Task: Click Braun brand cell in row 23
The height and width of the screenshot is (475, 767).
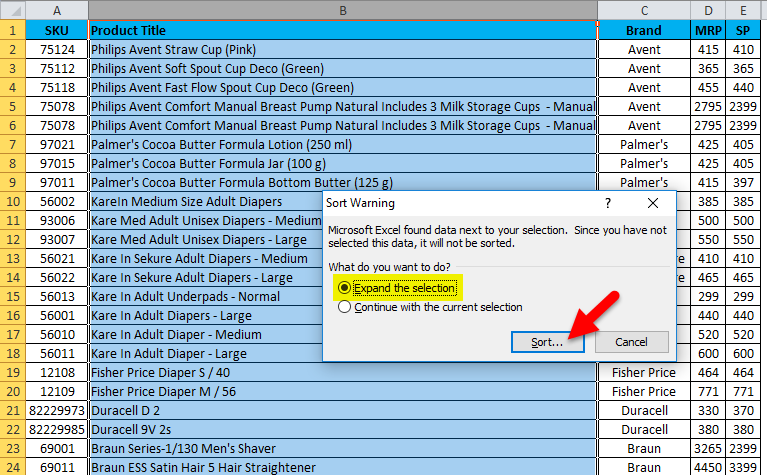Action: (644, 449)
